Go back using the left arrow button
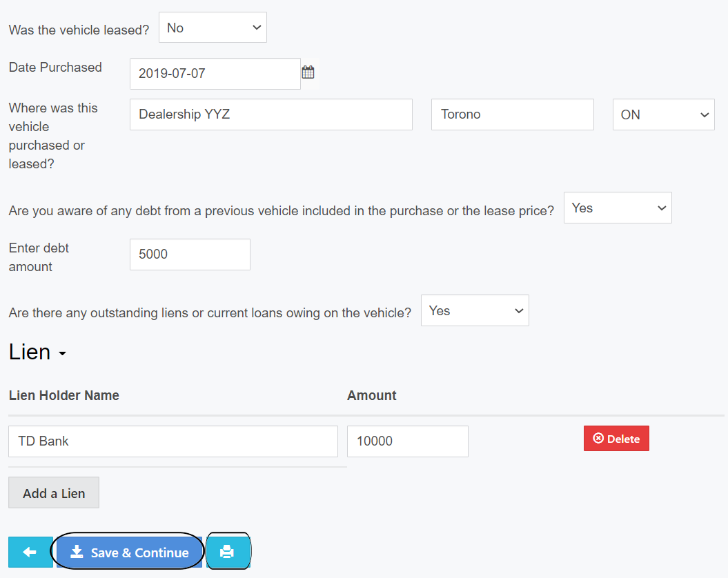Viewport: 728px width, 578px height. point(30,552)
